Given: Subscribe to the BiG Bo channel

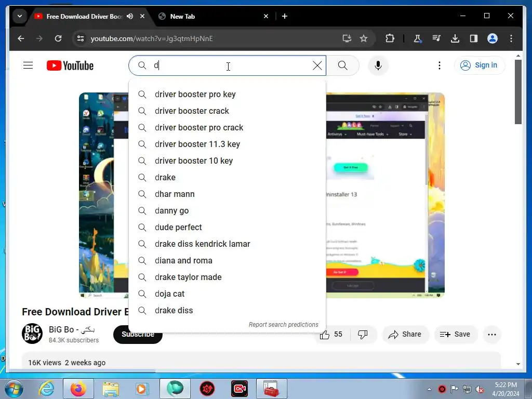Looking at the screenshot, I should point(138,334).
